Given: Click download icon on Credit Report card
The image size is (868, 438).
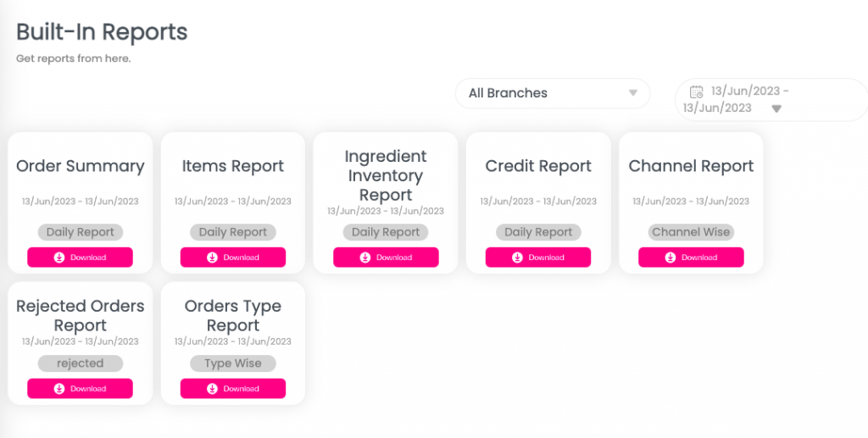Looking at the screenshot, I should (518, 258).
